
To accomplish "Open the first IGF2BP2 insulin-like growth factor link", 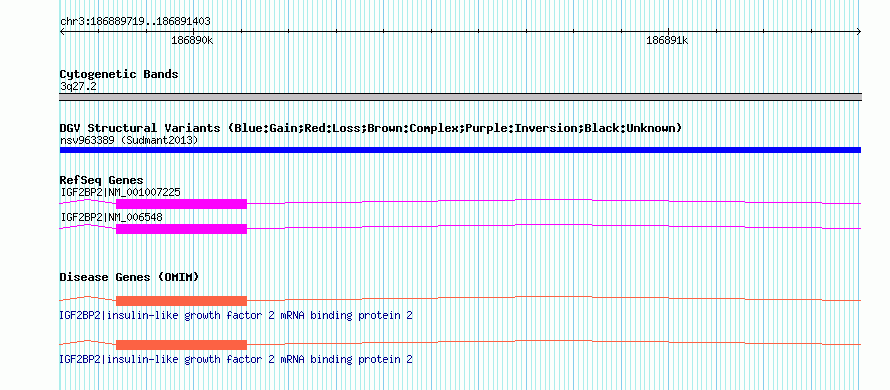I will (x=236, y=315).
